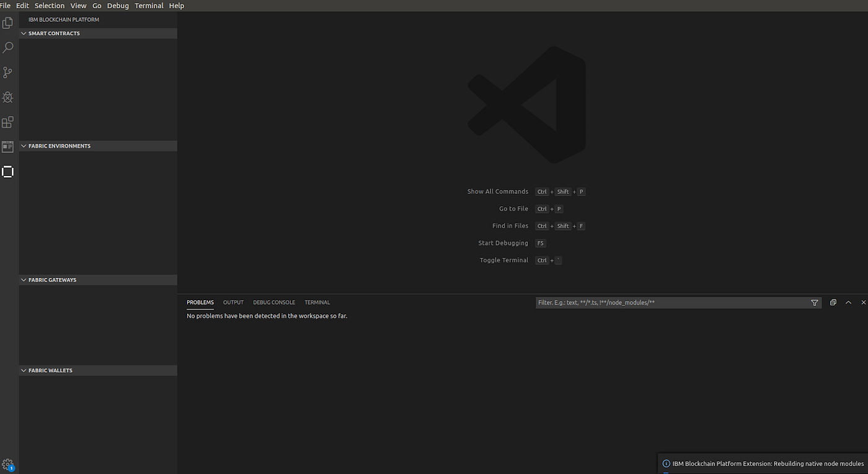This screenshot has height=474, width=868.
Task: Collapse the Smart Contracts section
Action: click(24, 33)
